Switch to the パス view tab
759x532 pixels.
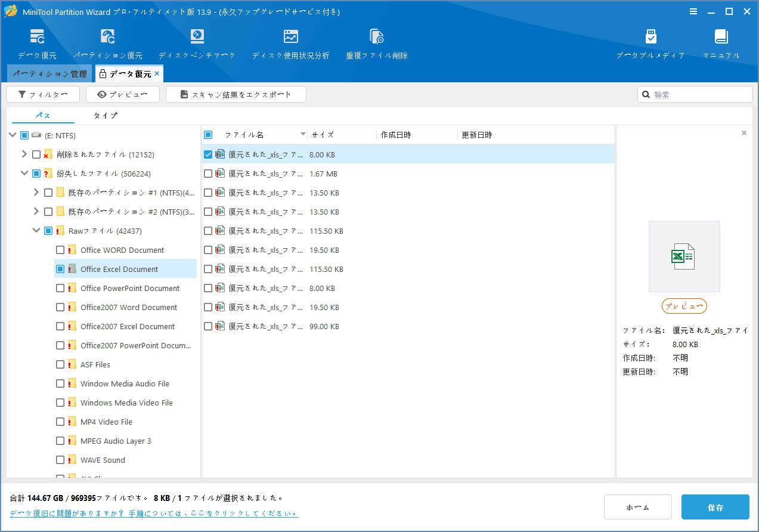(x=43, y=116)
